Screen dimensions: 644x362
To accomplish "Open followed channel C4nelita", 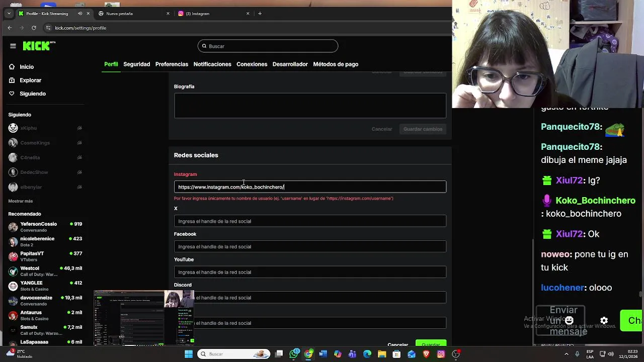I will (x=45, y=157).
